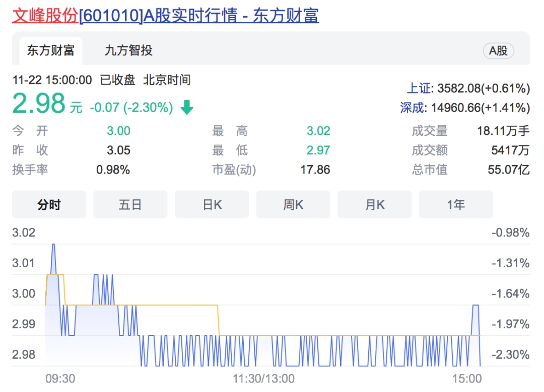Switch to the 1年 chart view
544x392 pixels.
456,205
